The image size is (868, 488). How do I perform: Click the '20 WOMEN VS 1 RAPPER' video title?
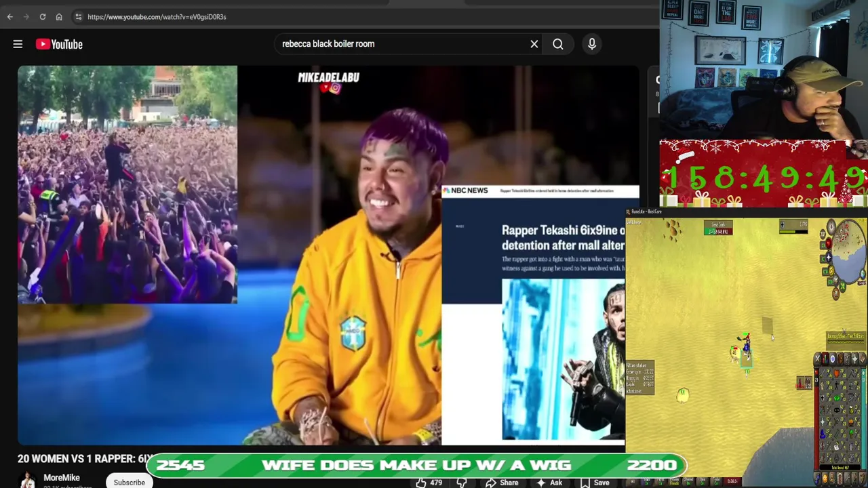(82, 459)
